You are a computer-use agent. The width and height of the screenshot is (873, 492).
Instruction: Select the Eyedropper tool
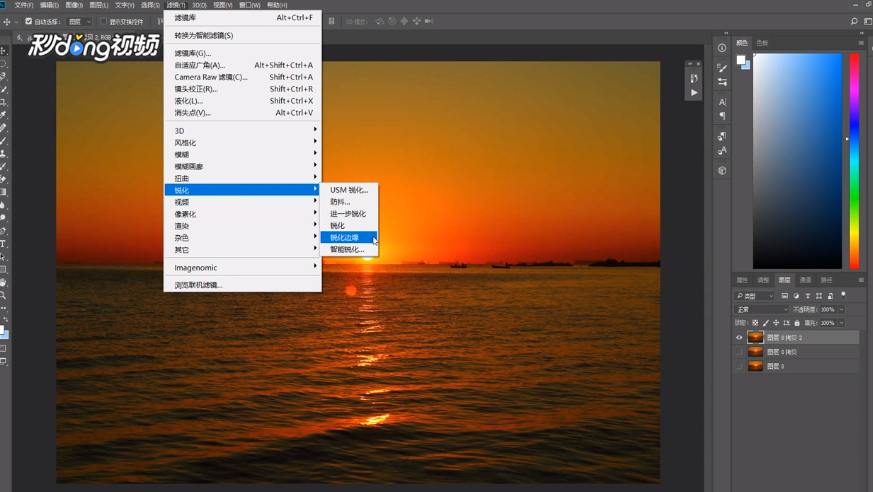click(x=3, y=115)
